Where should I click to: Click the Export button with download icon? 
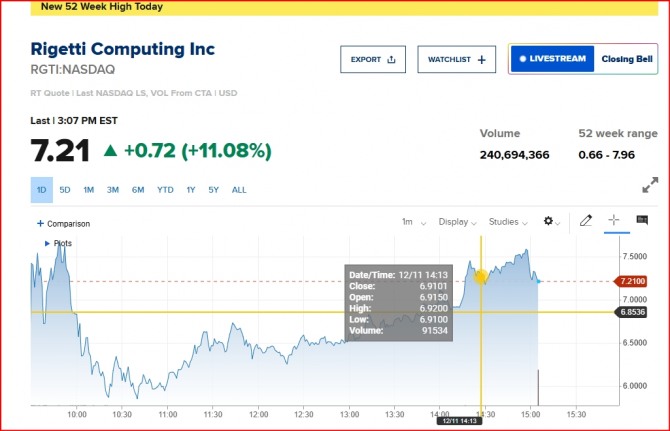pos(374,60)
